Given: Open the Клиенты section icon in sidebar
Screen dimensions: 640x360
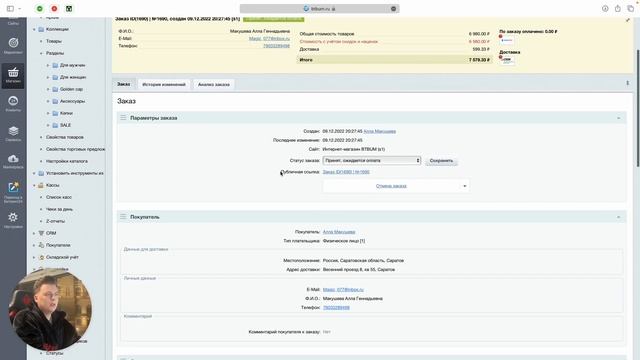Looking at the screenshot, I should pos(13,104).
